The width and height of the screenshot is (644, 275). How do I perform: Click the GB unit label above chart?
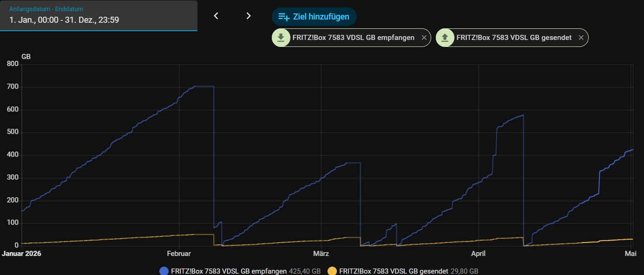[x=26, y=57]
